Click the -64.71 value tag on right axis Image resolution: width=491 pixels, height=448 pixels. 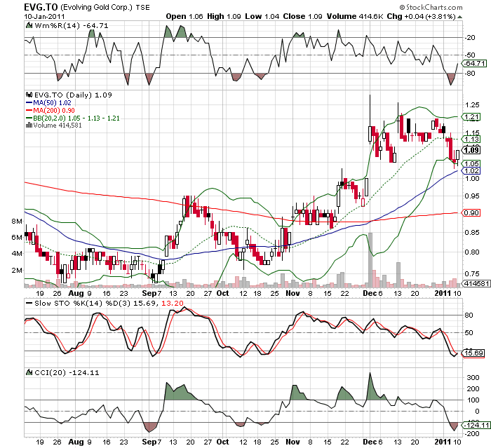tap(475, 64)
